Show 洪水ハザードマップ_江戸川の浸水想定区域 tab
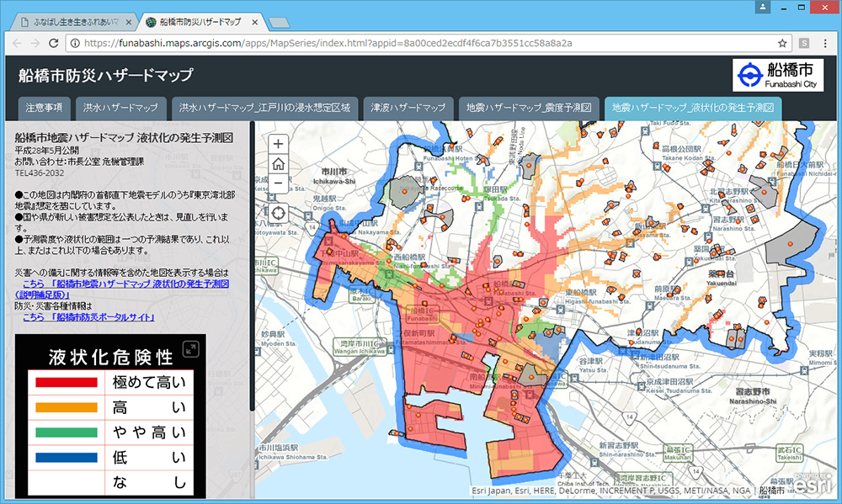842x504 pixels. [x=265, y=109]
